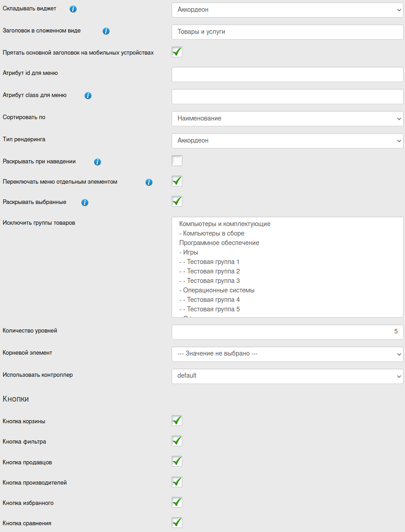Viewport: 405px width, 532px height.
Task: Click 'Заголовок в сложенном виде' text field
Action: pos(287,32)
